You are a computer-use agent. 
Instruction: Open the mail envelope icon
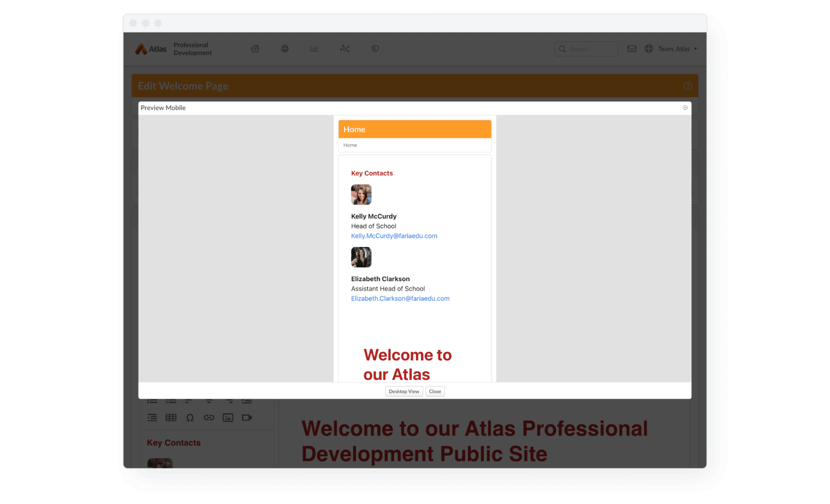632,49
